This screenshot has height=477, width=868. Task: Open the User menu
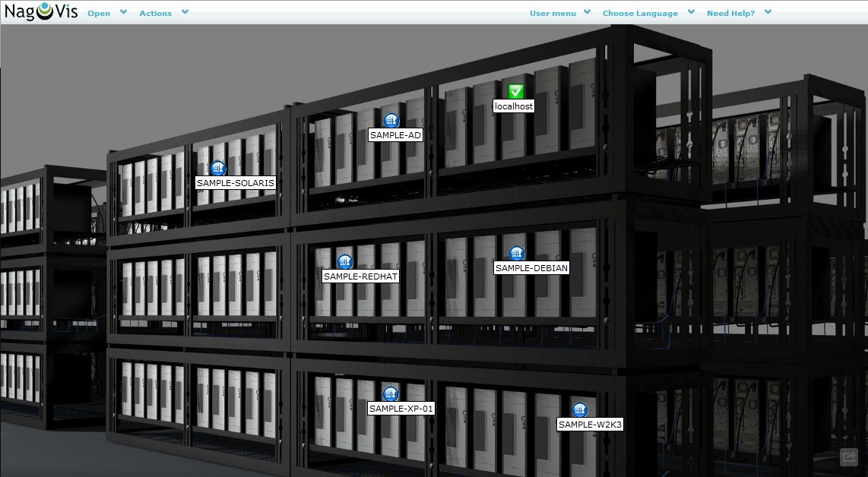point(553,13)
